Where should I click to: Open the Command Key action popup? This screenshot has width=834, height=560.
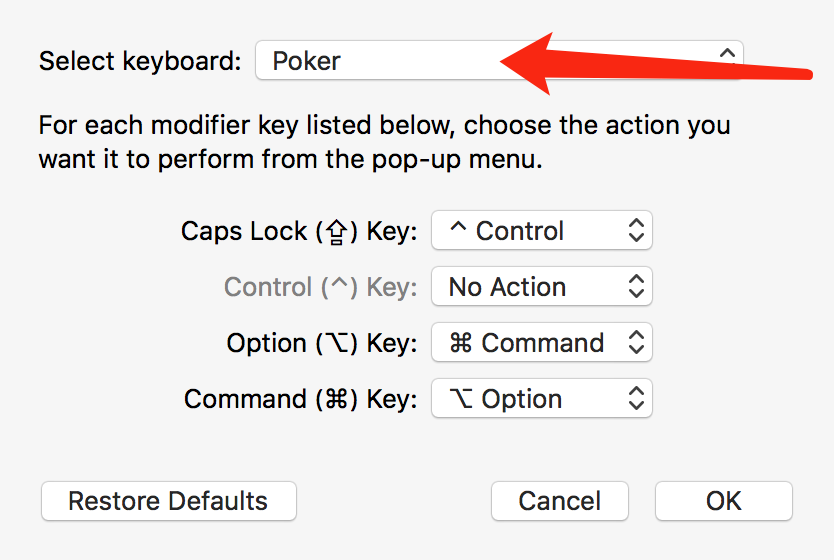(541, 399)
